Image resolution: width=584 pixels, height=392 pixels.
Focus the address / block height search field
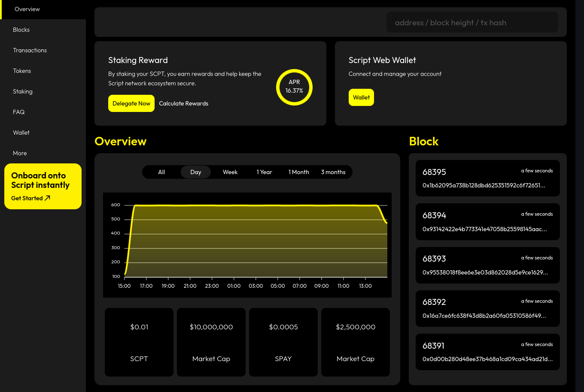coord(472,23)
